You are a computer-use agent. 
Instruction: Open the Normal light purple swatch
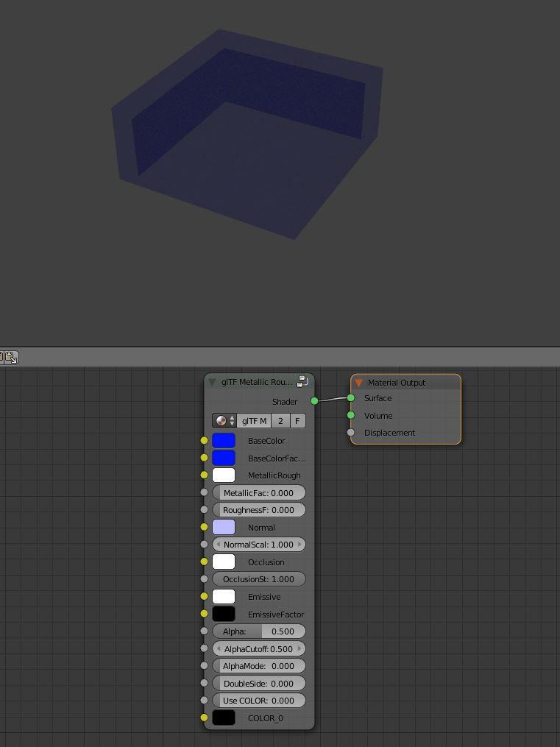[224, 527]
